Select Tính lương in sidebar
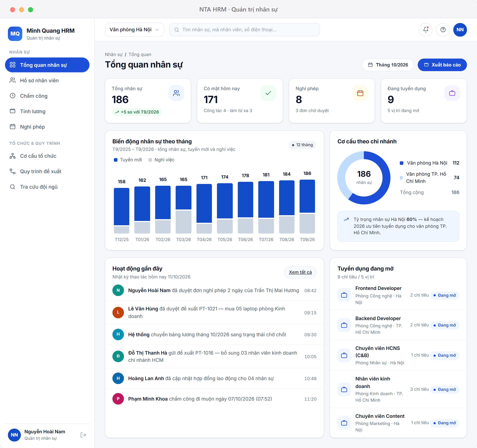The image size is (477, 448). click(x=47, y=111)
